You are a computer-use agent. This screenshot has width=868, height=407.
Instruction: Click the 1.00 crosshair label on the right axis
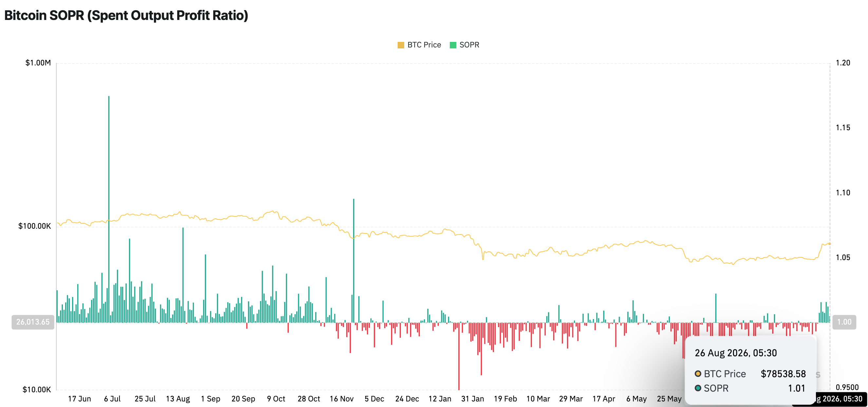[844, 322]
